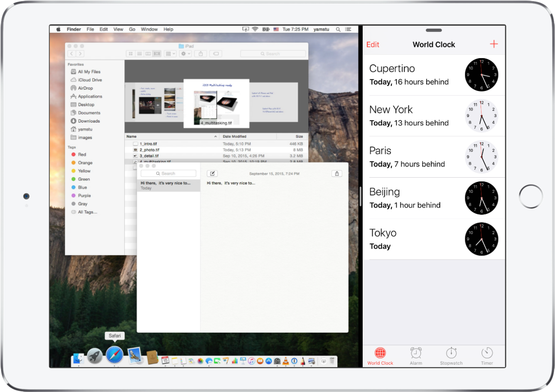Image resolution: width=555 pixels, height=392 pixels.
Task: Go forward in the Finder window
Action: click(80, 54)
